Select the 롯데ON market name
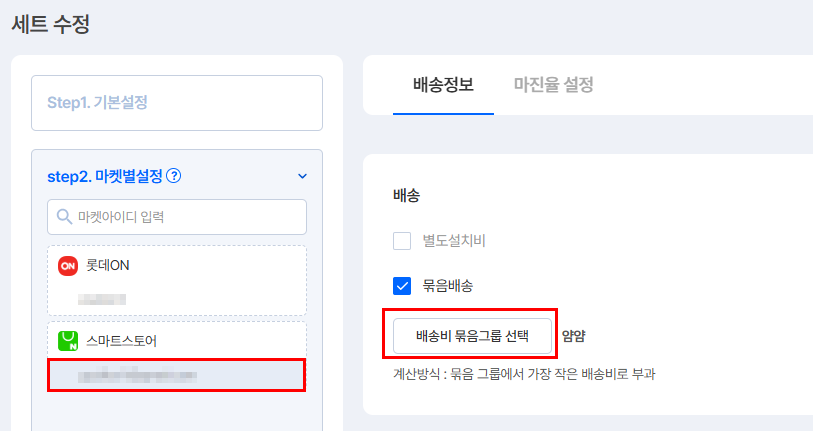This screenshot has width=813, height=431. (108, 265)
